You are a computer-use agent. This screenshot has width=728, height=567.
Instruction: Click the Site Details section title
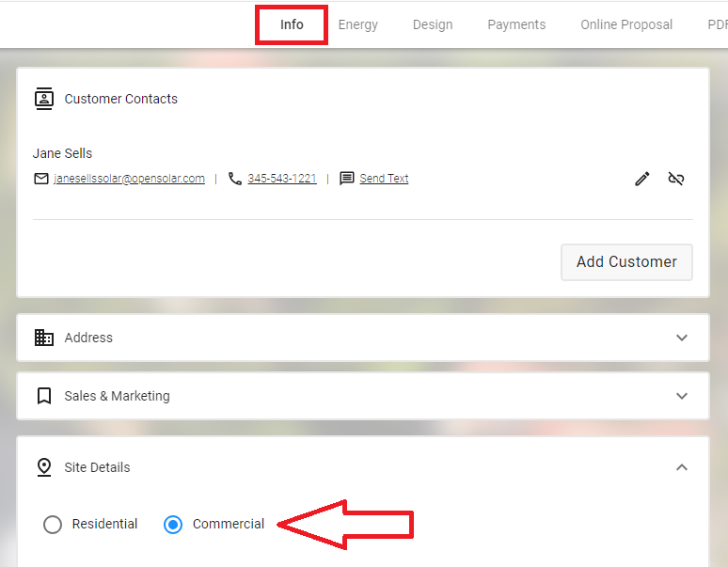click(97, 467)
